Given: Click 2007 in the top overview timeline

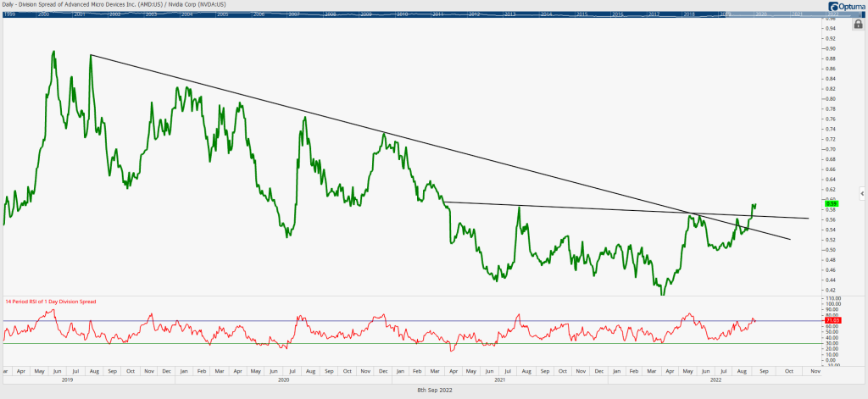Looking at the screenshot, I should point(294,14).
